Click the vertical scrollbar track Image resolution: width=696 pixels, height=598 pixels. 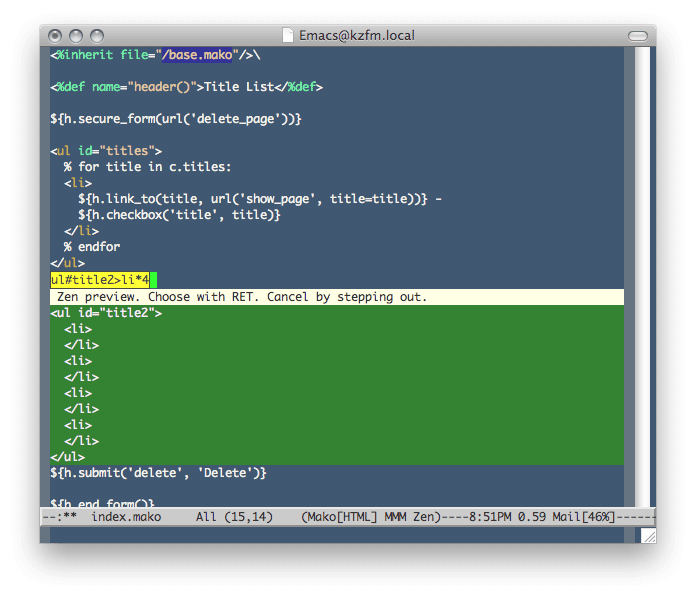pyautogui.click(x=642, y=276)
